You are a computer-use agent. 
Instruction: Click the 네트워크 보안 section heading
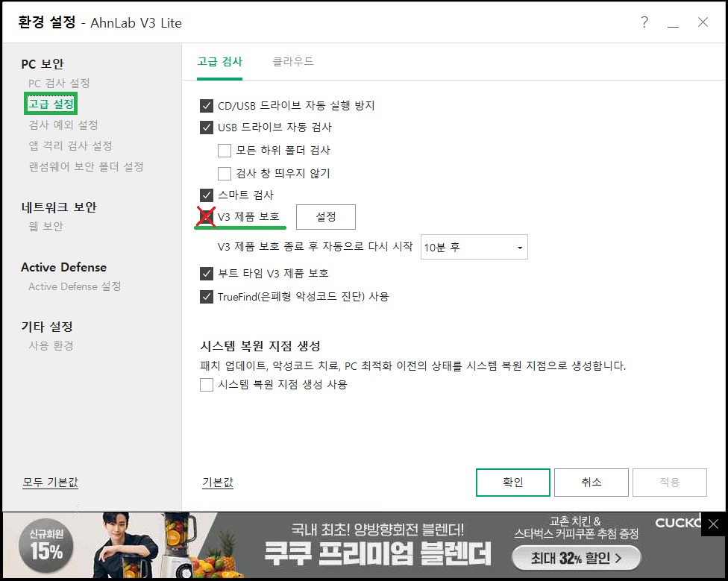tap(59, 207)
